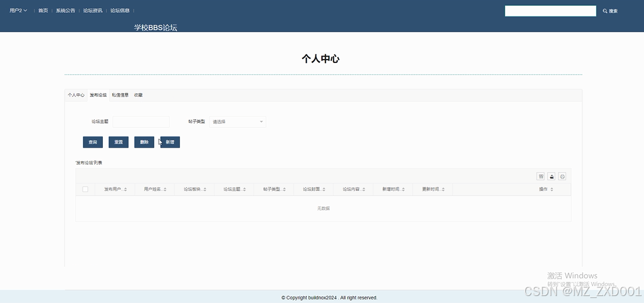Click the 学校BBS论坛 site title
644x303 pixels.
click(x=155, y=28)
